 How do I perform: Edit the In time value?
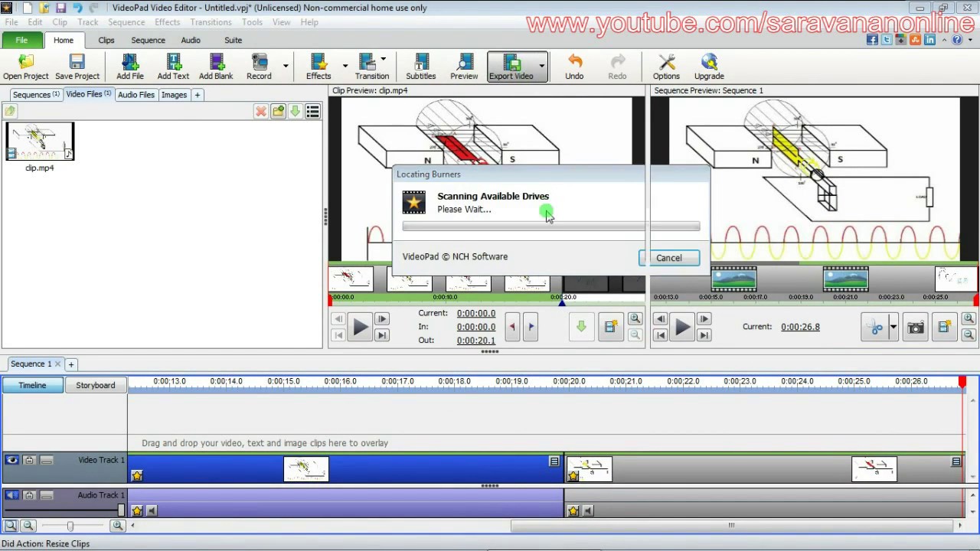(x=476, y=327)
